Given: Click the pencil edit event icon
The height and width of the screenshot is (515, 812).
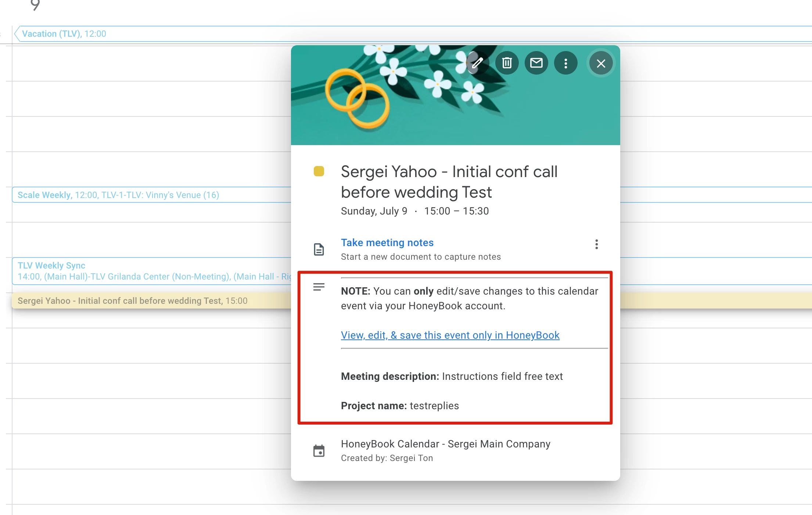Looking at the screenshot, I should (477, 63).
